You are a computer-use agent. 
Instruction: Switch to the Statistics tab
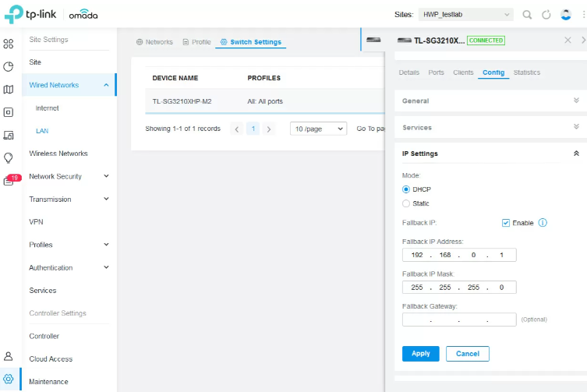(x=526, y=72)
